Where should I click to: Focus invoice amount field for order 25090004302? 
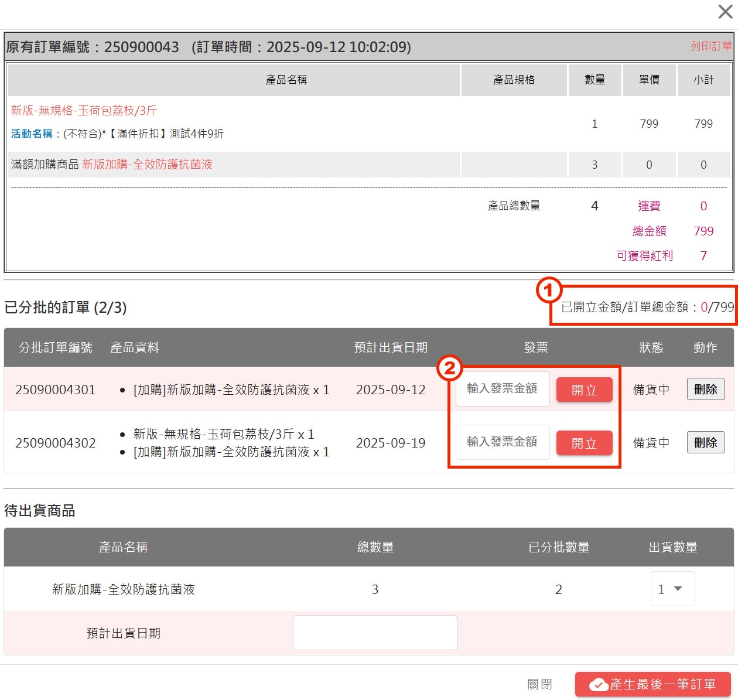coord(502,442)
